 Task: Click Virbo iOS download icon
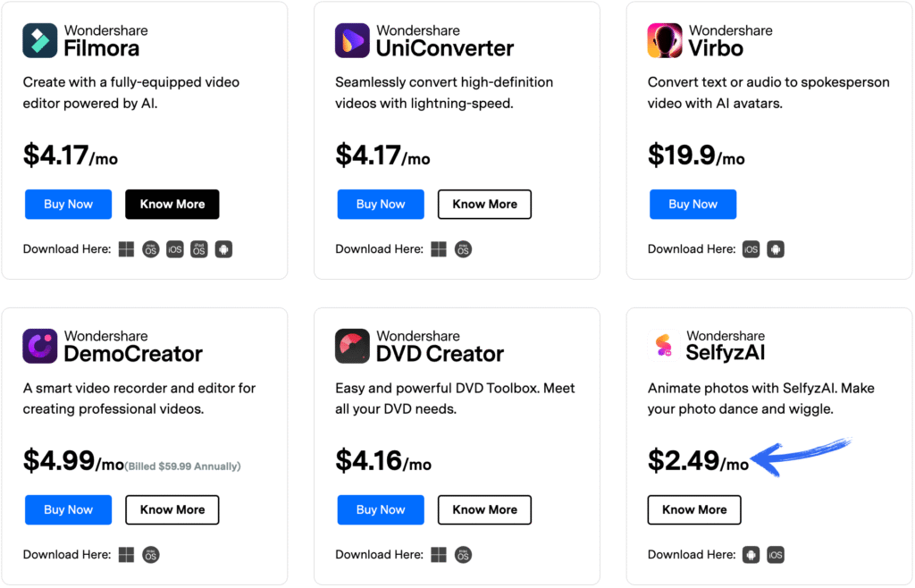751,249
